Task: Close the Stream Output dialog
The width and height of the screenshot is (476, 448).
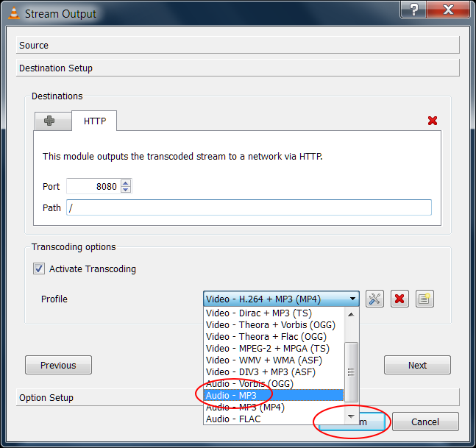Action: click(448, 10)
